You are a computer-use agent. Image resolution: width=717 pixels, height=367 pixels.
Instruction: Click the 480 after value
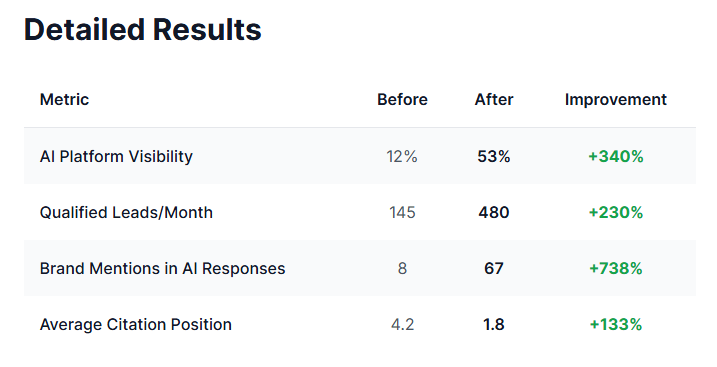494,213
